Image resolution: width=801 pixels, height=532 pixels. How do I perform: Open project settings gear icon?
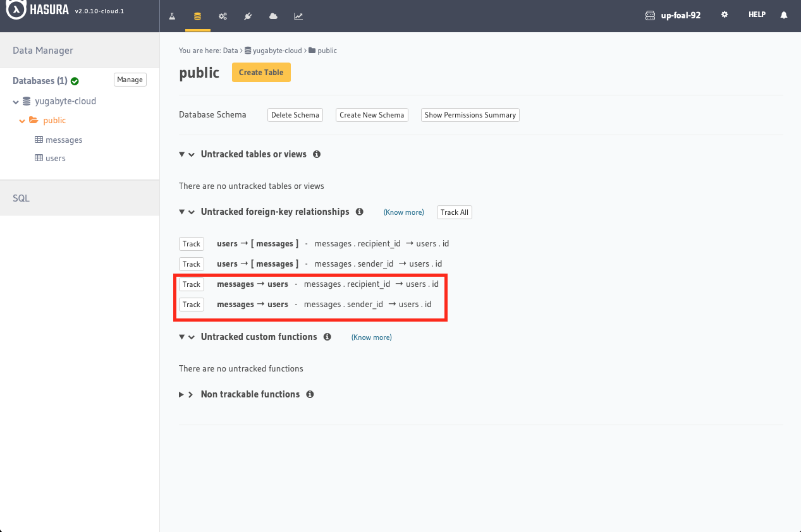(725, 15)
